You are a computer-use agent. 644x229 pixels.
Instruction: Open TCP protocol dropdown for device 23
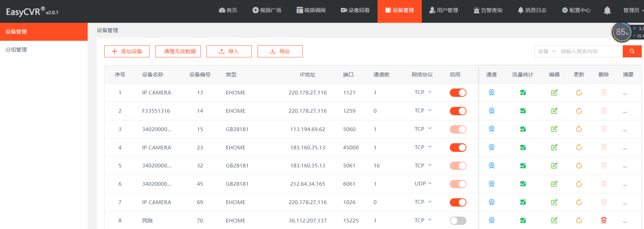pos(423,147)
